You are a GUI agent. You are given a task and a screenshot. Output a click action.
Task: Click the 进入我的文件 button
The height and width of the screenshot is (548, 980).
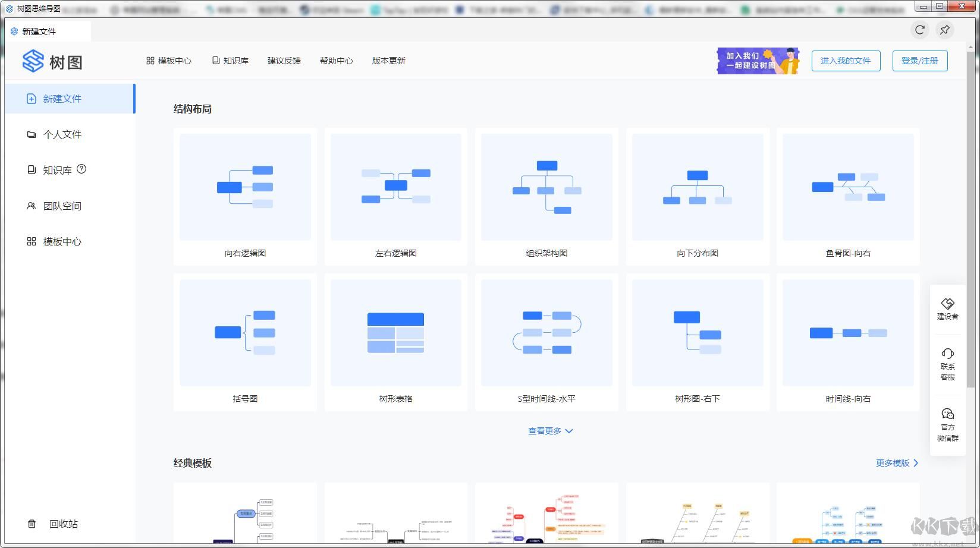coord(846,61)
